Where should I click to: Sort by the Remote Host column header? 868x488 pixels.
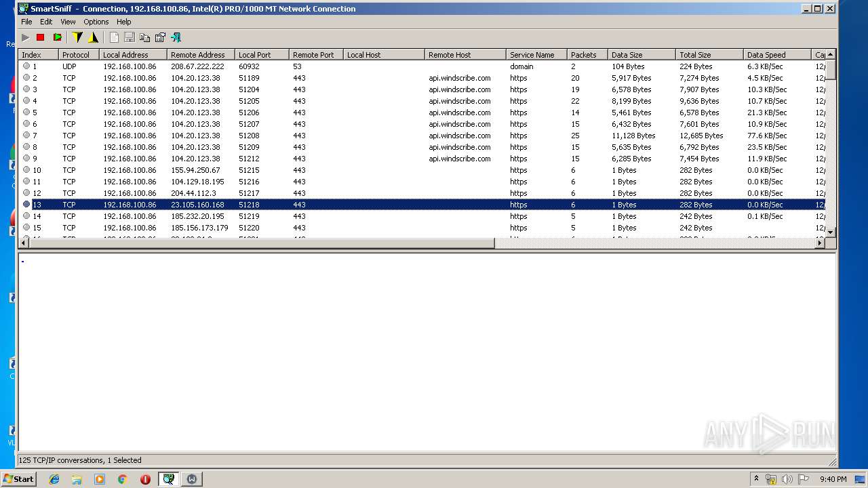[465, 55]
